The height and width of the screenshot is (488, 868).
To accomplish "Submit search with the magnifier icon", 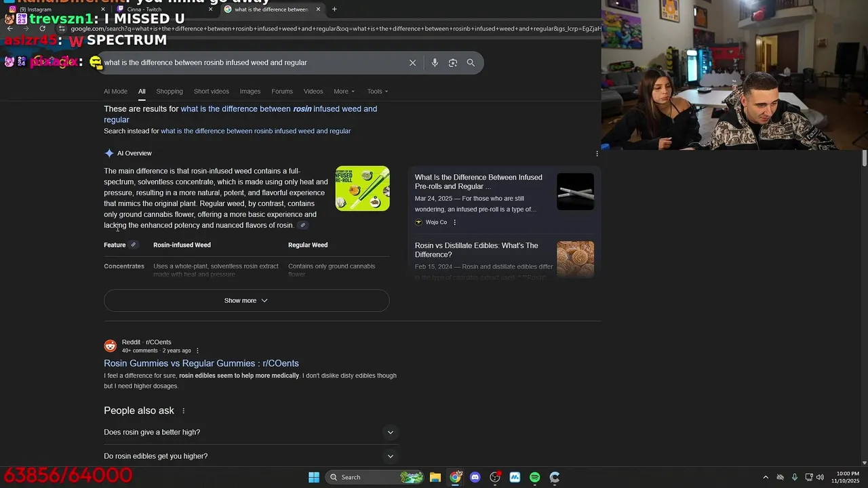I will pyautogui.click(x=471, y=62).
